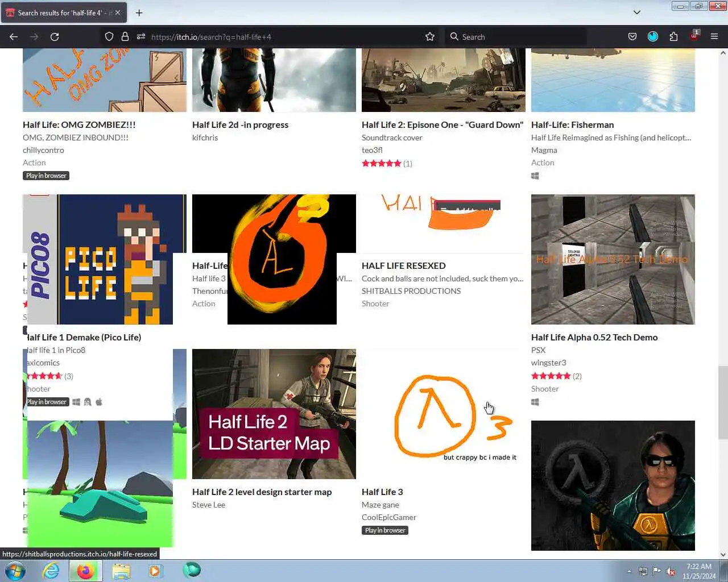Reload the current page
This screenshot has height=582, width=728.
[55, 36]
